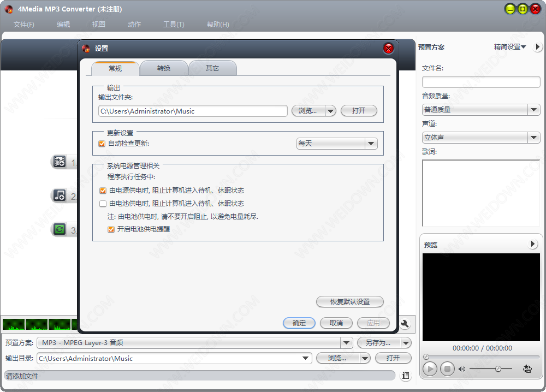
Task: Click the add music file step icon
Action: pos(60,195)
